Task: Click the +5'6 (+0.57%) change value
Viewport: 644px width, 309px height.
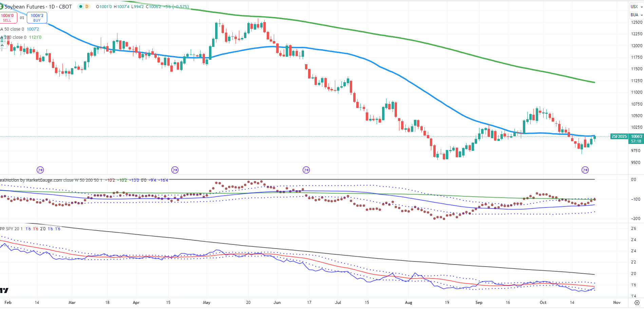Action: (x=176, y=7)
